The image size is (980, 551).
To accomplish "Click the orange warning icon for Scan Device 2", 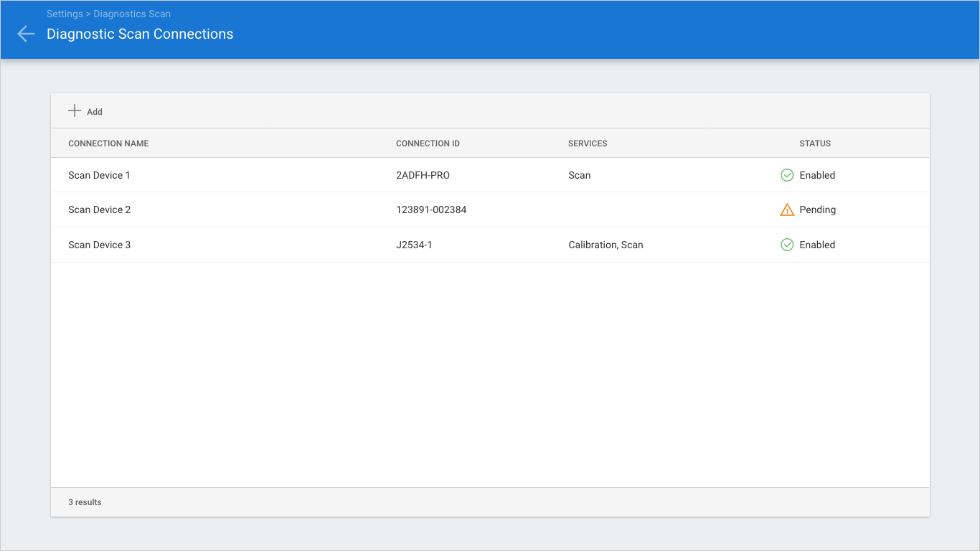I will point(787,209).
